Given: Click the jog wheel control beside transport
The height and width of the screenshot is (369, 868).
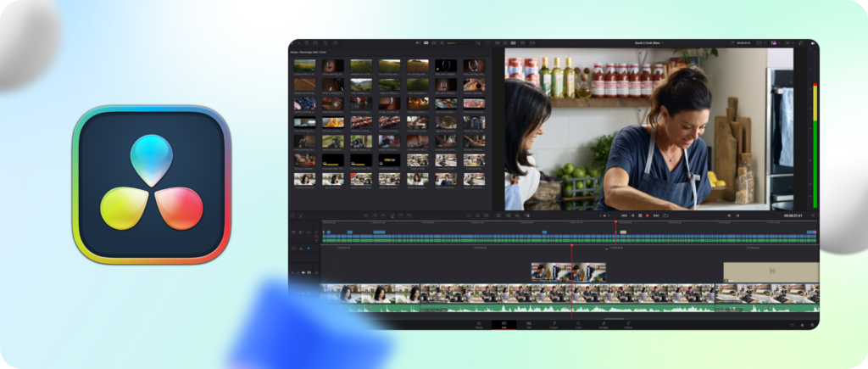Looking at the screenshot, I should pyautogui.click(x=604, y=215).
